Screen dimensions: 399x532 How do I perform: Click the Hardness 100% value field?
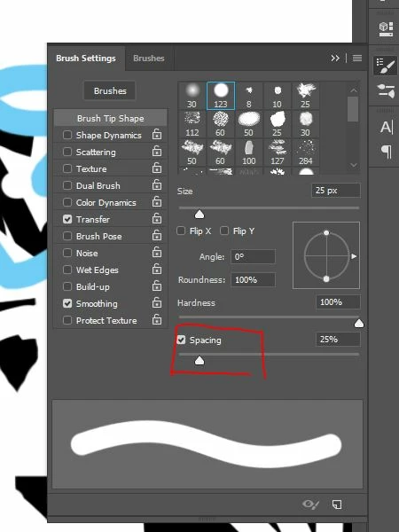338,302
